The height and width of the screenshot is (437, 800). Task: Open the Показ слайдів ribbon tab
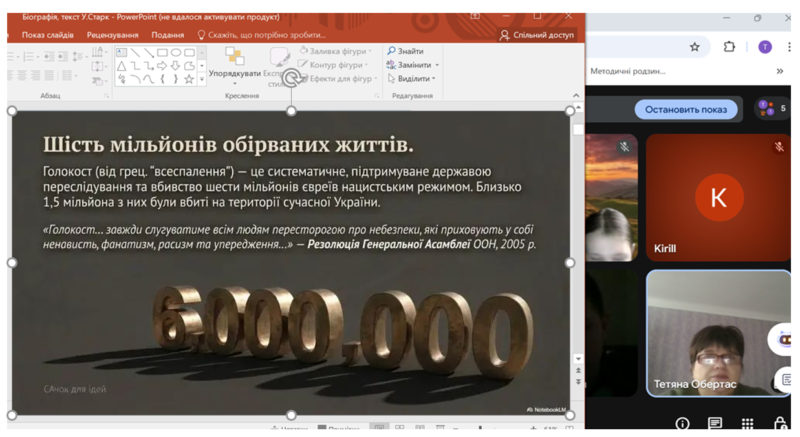[x=47, y=35]
